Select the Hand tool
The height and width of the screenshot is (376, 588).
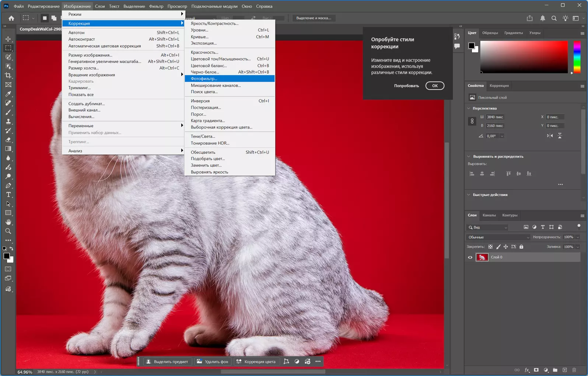coord(8,222)
